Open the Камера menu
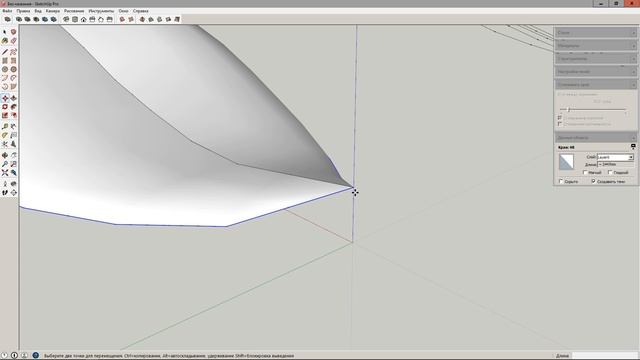 pos(53,11)
